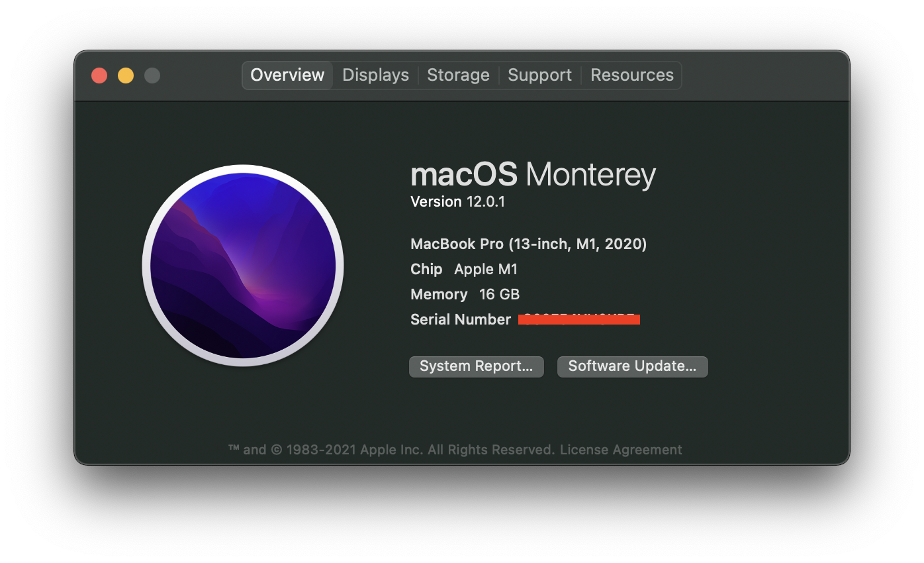Click the MacBook Pro model name text
The width and height of the screenshot is (924, 563).
528,244
